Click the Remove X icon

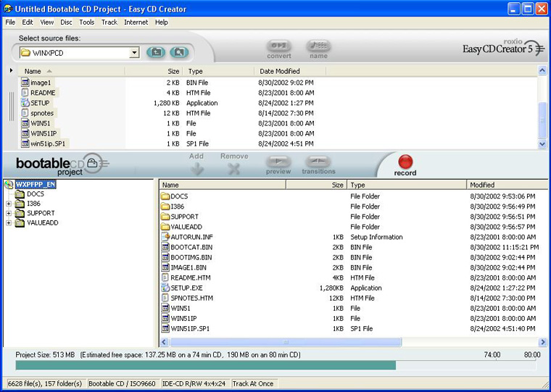pos(233,169)
